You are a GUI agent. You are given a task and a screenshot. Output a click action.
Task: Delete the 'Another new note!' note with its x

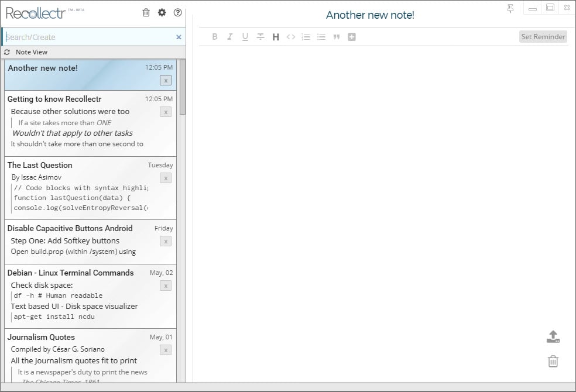click(166, 80)
